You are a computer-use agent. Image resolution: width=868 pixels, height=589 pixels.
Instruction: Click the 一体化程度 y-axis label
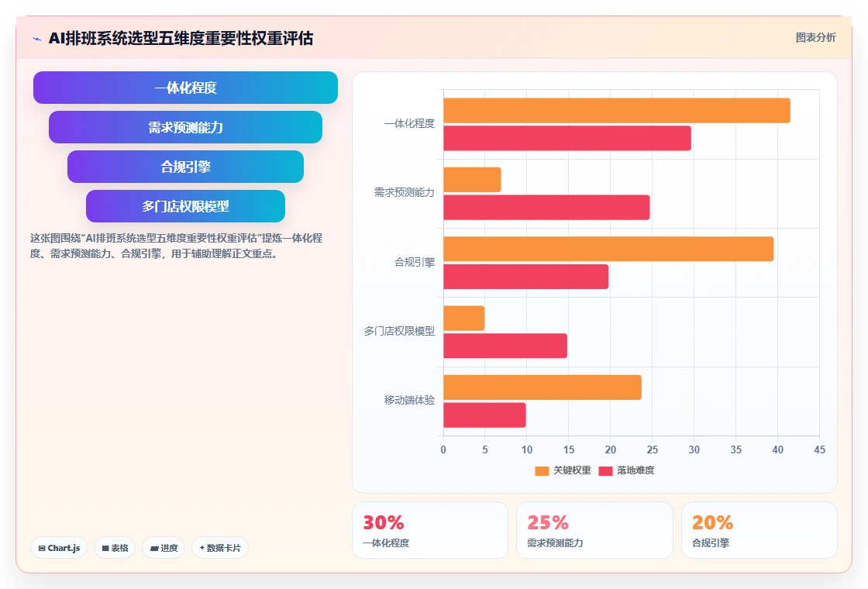click(410, 123)
